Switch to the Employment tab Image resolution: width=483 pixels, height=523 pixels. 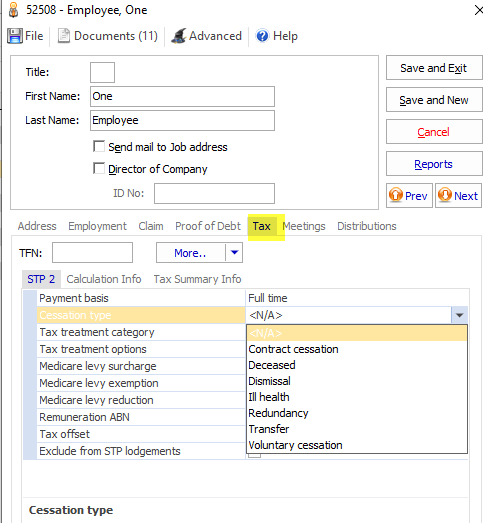(97, 226)
